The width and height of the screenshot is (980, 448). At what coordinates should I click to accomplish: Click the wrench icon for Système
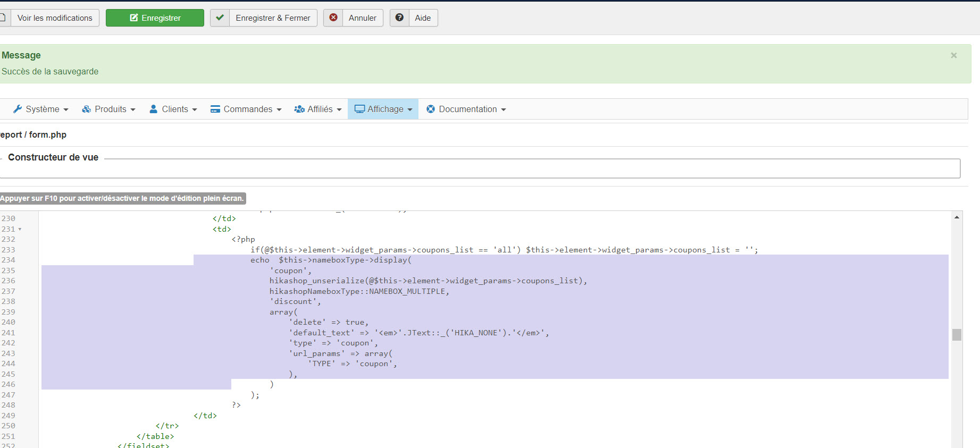coord(18,109)
